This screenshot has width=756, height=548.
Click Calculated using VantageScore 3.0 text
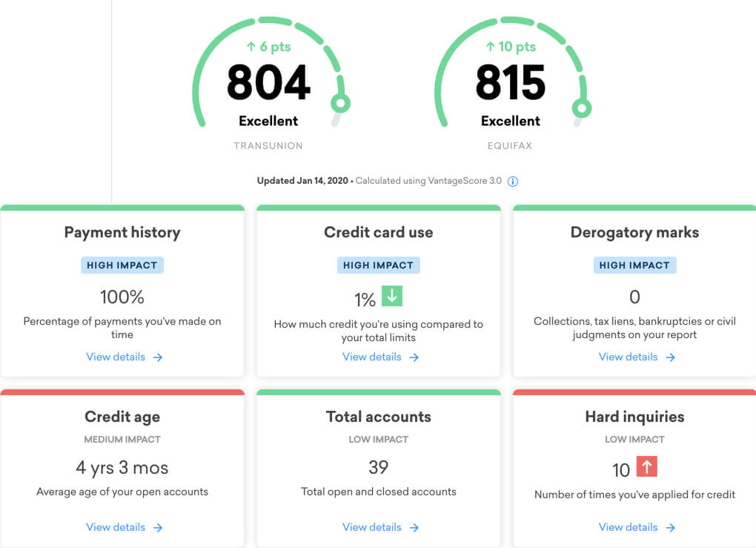[428, 181]
